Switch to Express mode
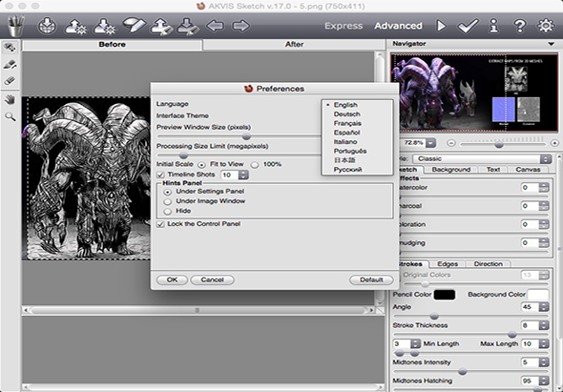Image resolution: width=563 pixels, height=392 pixels. 344,26
